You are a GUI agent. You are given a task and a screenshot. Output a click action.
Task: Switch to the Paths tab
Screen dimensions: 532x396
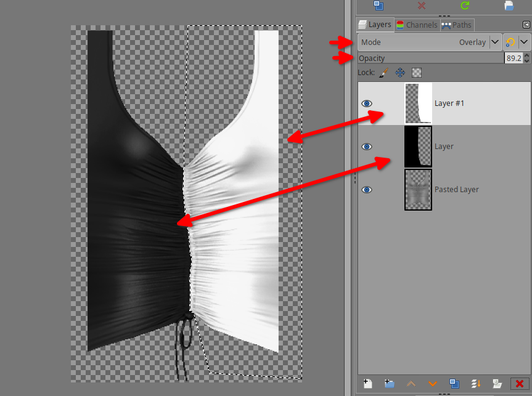click(456, 25)
